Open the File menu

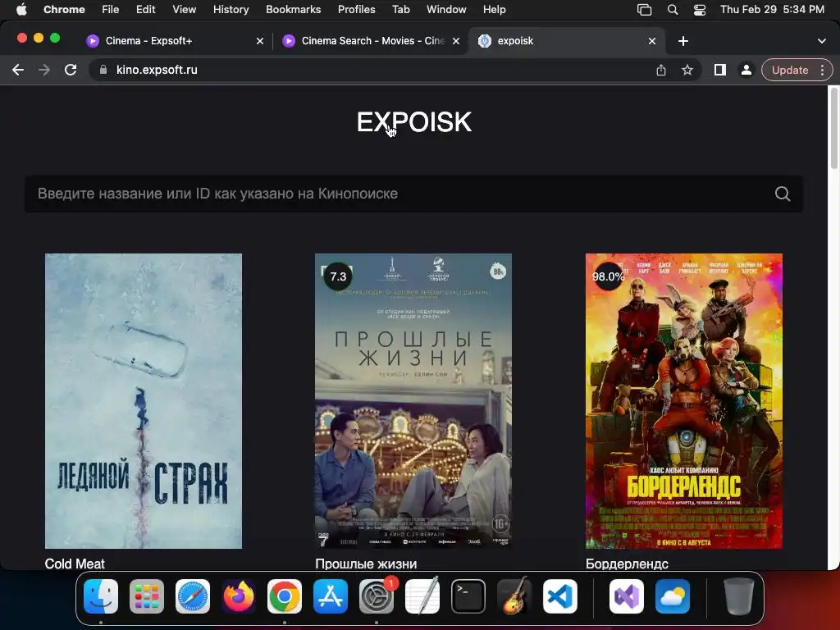pos(111,9)
